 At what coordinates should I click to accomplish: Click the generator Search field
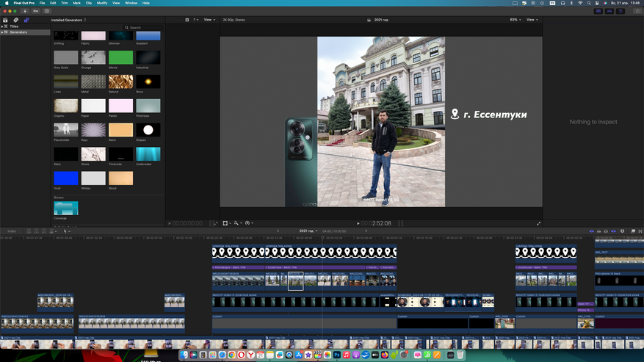142,27
